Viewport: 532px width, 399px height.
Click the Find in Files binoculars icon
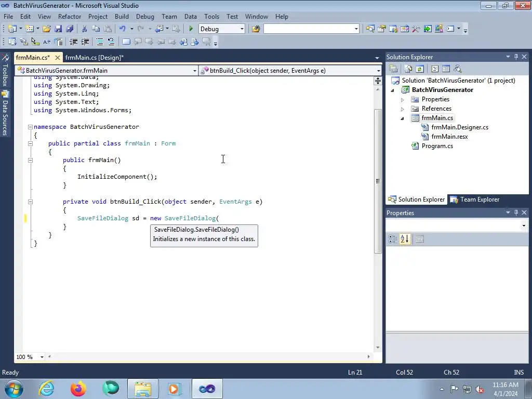click(256, 29)
